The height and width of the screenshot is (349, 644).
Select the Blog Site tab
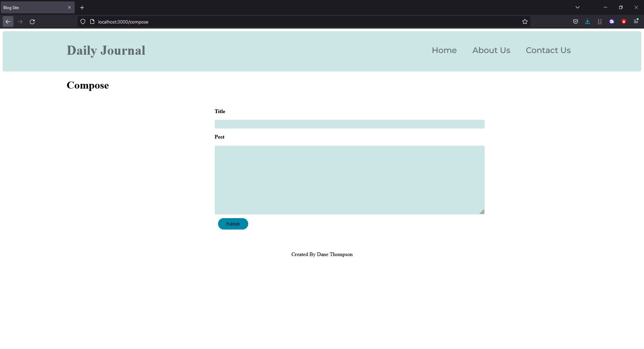coord(38,7)
